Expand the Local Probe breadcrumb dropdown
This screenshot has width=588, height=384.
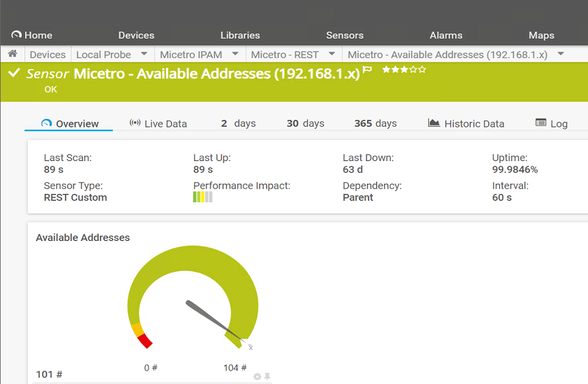[144, 55]
